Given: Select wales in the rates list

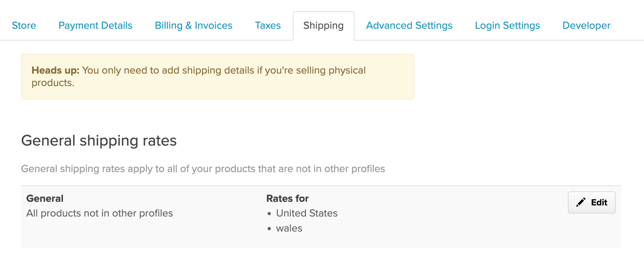Looking at the screenshot, I should tap(289, 228).
